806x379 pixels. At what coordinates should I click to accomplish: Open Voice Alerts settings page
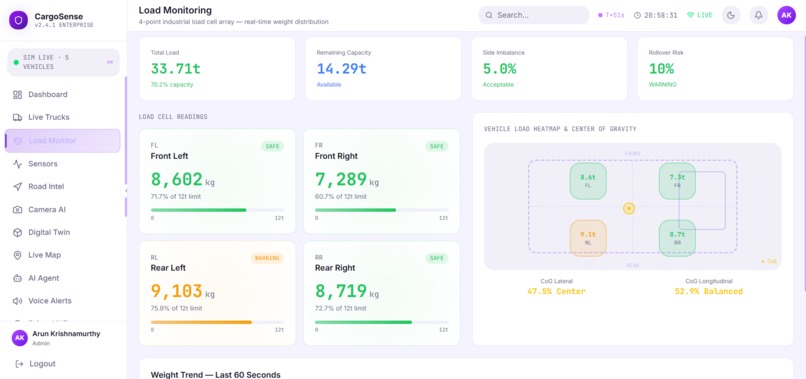(63, 301)
